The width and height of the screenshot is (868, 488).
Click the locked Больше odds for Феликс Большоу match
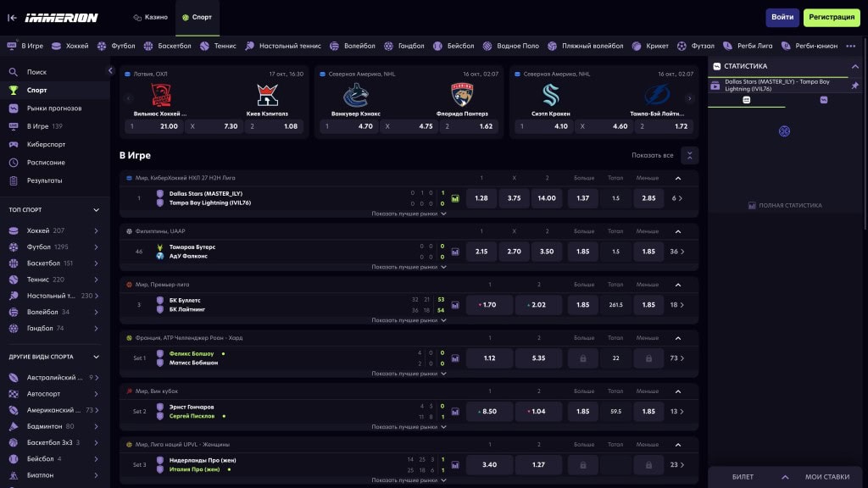coord(583,358)
